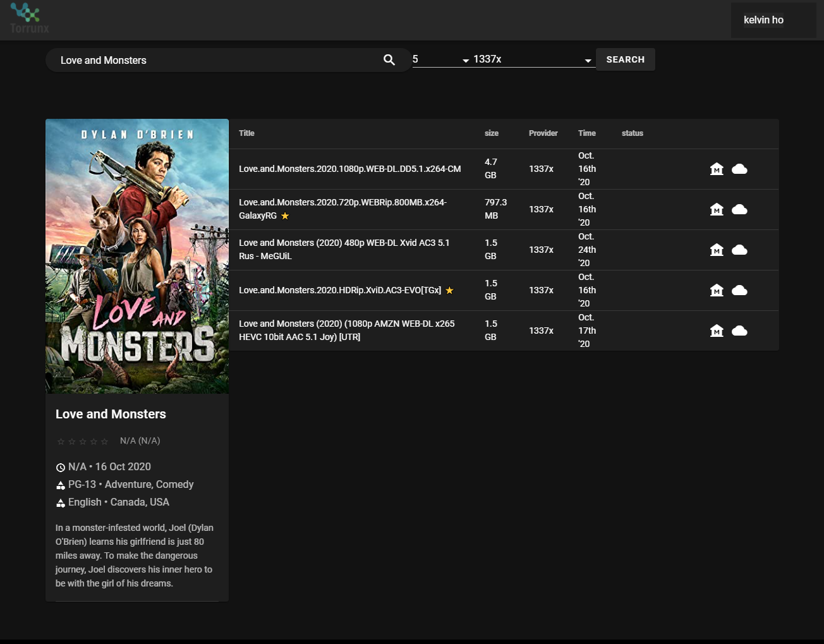The image size is (824, 644).
Task: Click magnet icon for HDRip EVO row
Action: coord(717,290)
